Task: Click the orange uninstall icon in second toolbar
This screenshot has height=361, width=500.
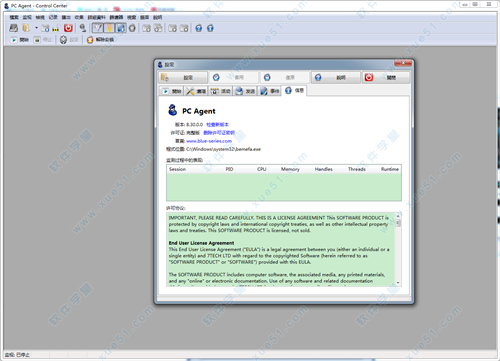Action: click(x=90, y=40)
